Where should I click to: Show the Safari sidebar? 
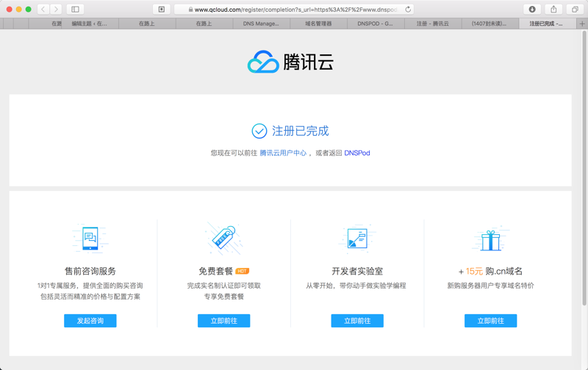[x=76, y=10]
